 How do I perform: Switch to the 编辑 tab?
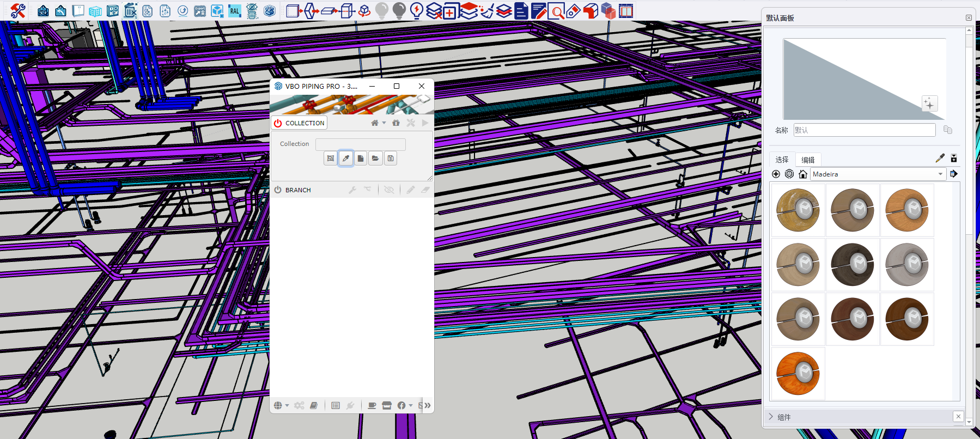(x=808, y=160)
